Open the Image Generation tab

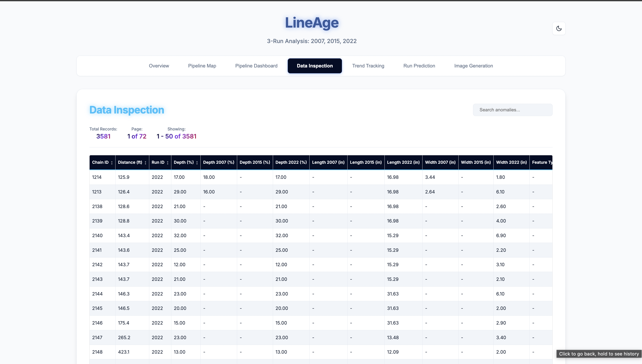[473, 66]
